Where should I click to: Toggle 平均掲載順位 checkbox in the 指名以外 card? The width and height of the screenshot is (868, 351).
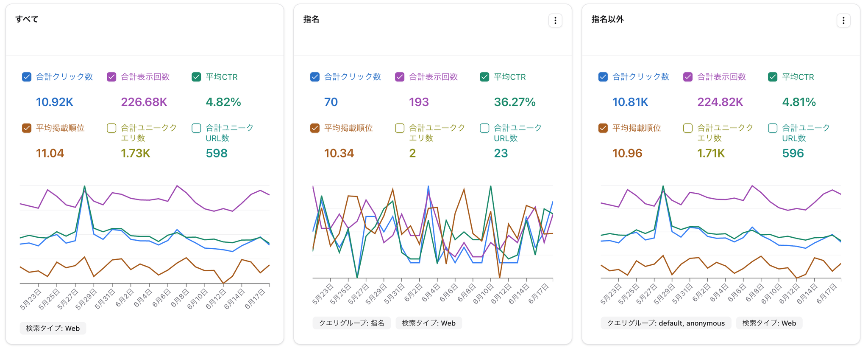coord(603,128)
